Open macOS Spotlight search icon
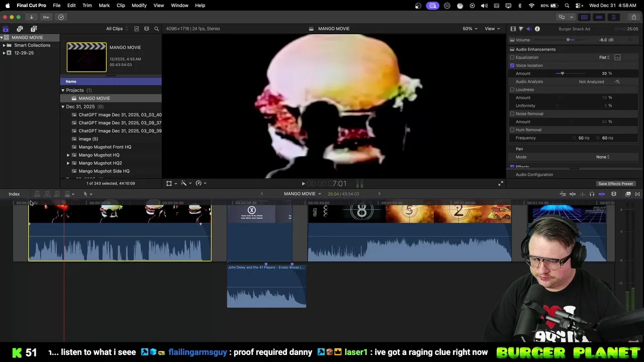 tap(567, 6)
